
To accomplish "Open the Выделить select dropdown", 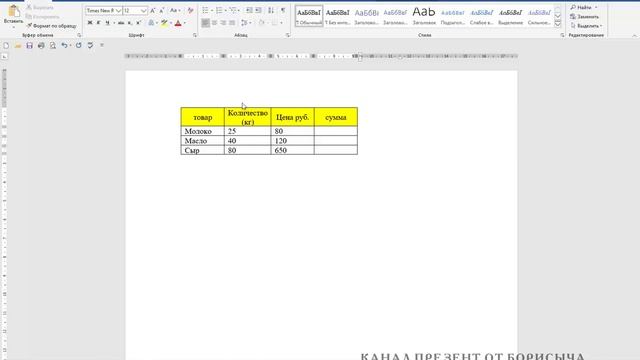I will [x=586, y=26].
